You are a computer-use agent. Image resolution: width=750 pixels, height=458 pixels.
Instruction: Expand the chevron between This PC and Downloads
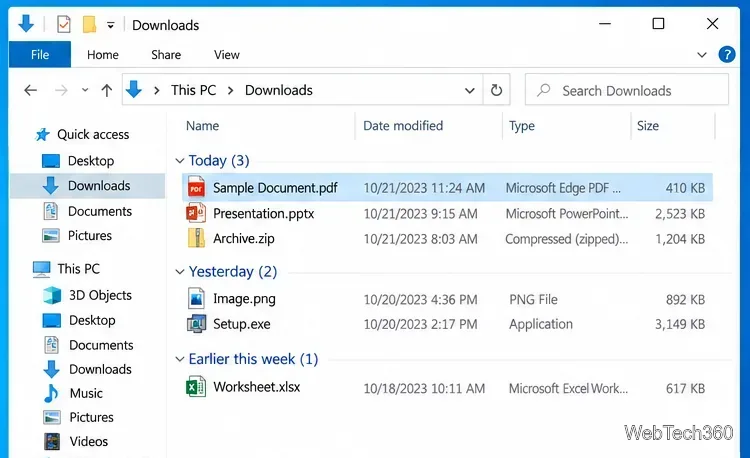pos(231,90)
